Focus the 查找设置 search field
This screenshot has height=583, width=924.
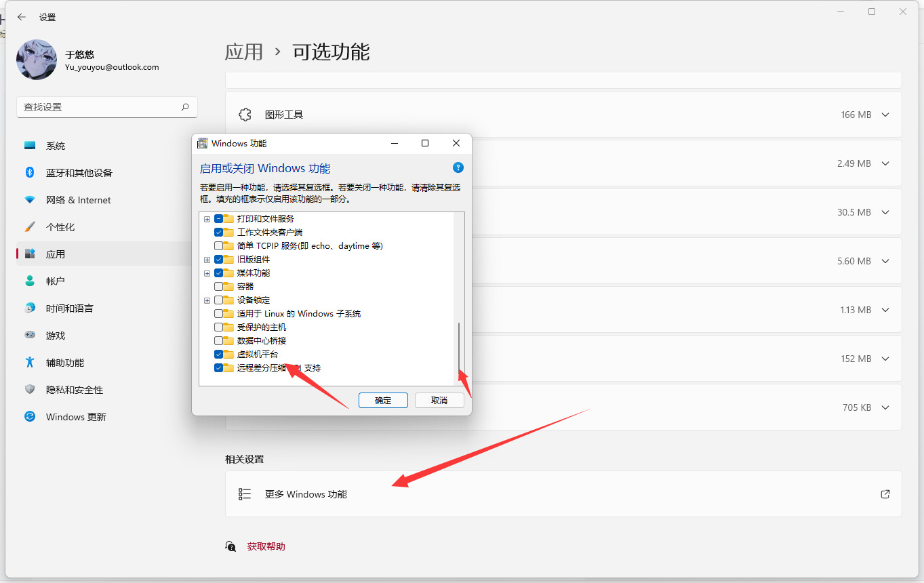(x=107, y=107)
